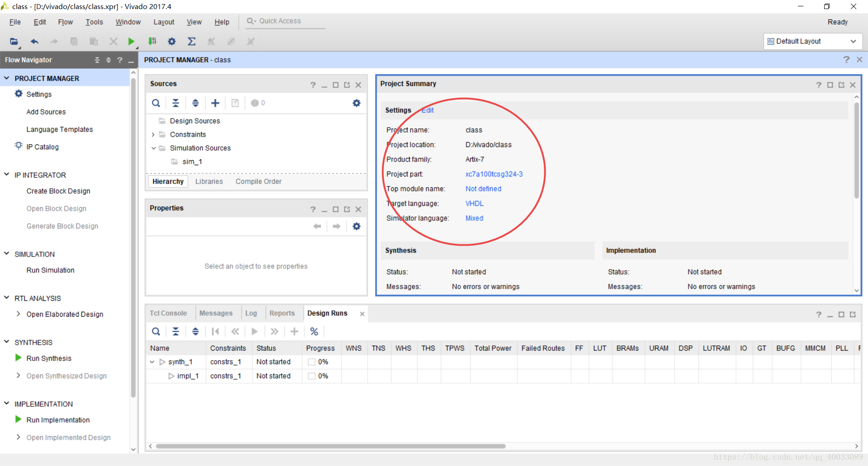Go back with Properties previous arrow
The height and width of the screenshot is (466, 868).
coord(317,226)
